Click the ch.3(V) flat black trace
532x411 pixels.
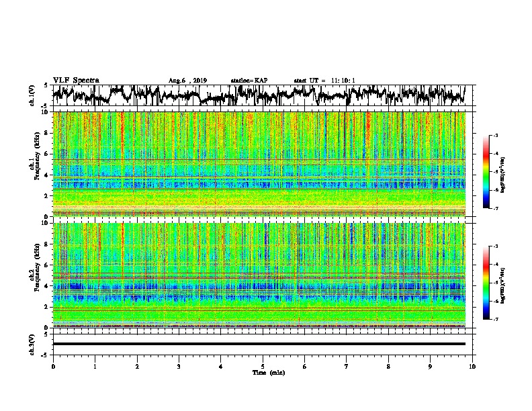tap(259, 344)
